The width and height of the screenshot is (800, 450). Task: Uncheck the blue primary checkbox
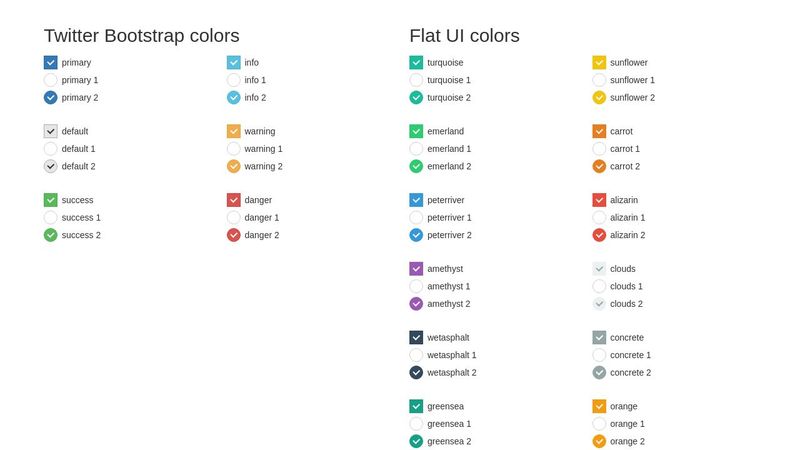[x=51, y=63]
